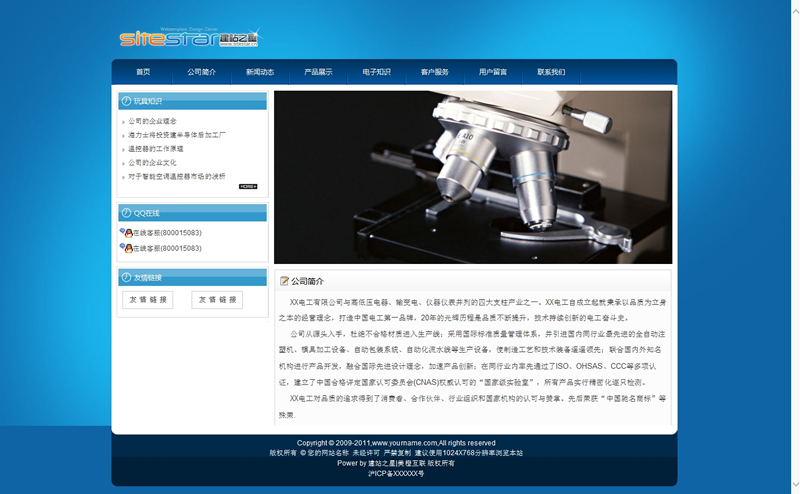800x494 pixels.
Task: Select 产品展示 in the navigation bar
Action: (x=318, y=72)
